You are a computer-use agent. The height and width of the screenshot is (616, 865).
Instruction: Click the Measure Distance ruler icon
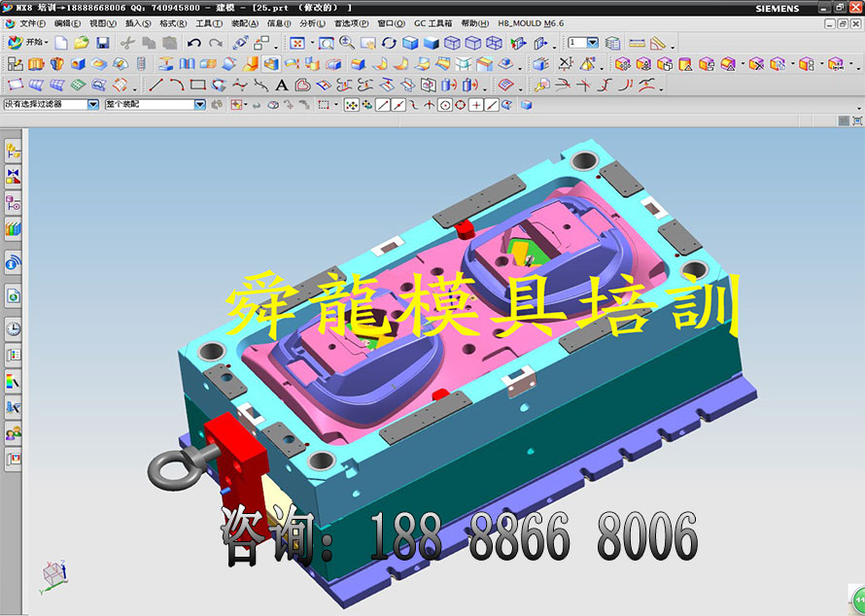click(637, 43)
